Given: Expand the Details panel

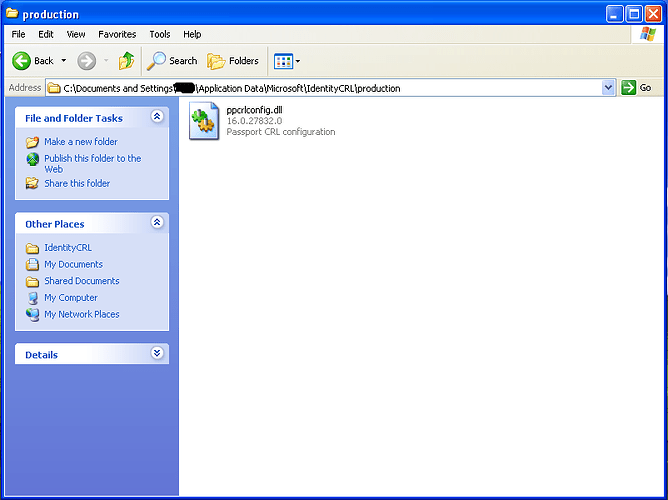Looking at the screenshot, I should click(157, 353).
